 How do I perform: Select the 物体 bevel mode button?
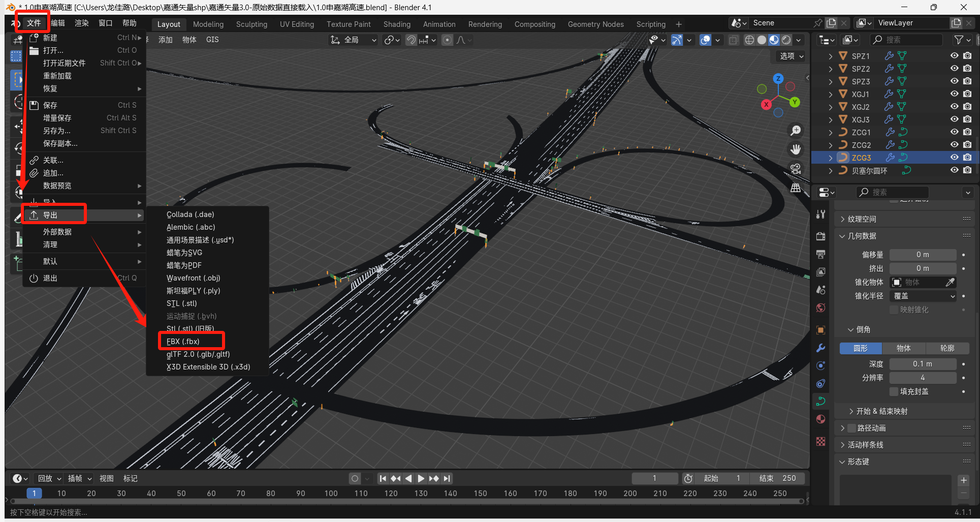click(x=903, y=348)
